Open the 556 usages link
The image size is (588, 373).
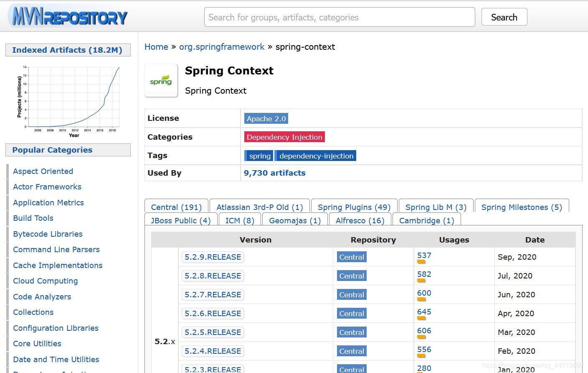click(x=424, y=350)
